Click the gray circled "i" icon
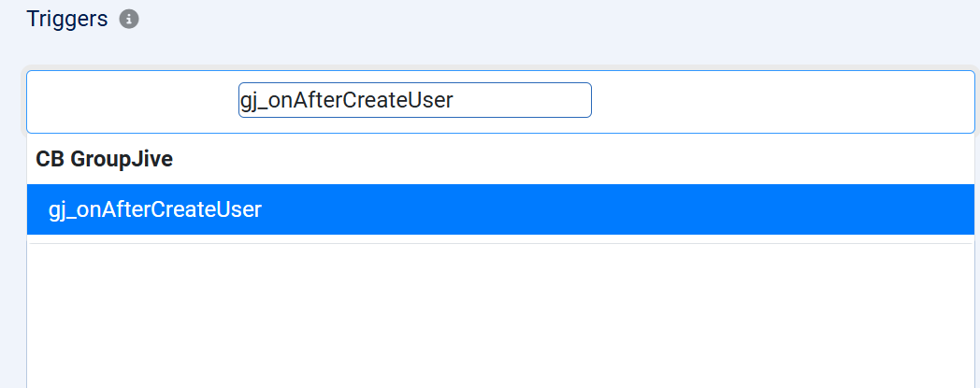This screenshot has width=980, height=388. (129, 20)
